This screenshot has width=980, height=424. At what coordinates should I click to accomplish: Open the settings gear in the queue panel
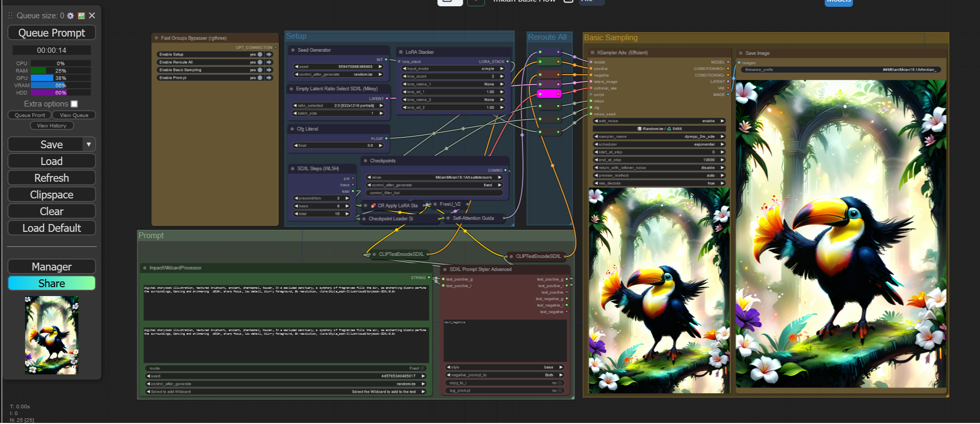70,16
